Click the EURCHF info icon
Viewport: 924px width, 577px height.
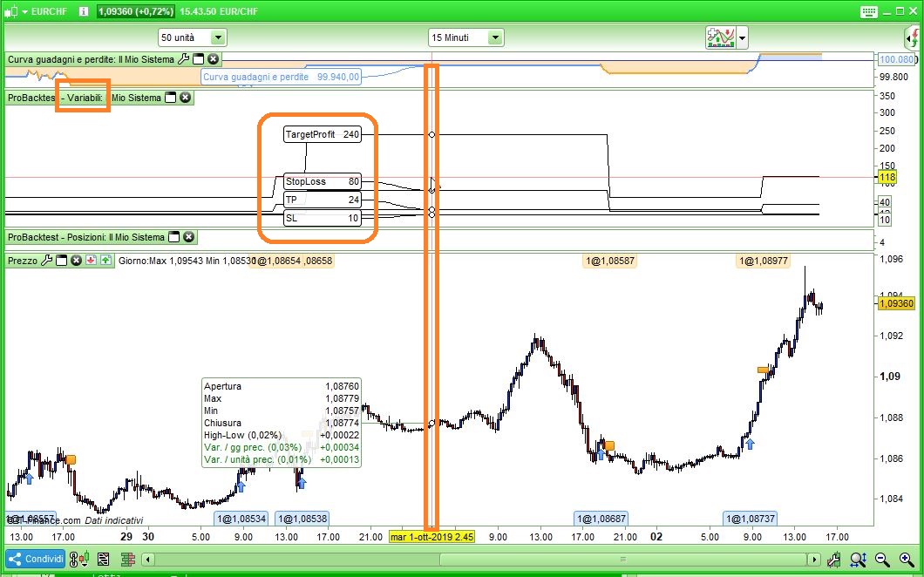83,11
